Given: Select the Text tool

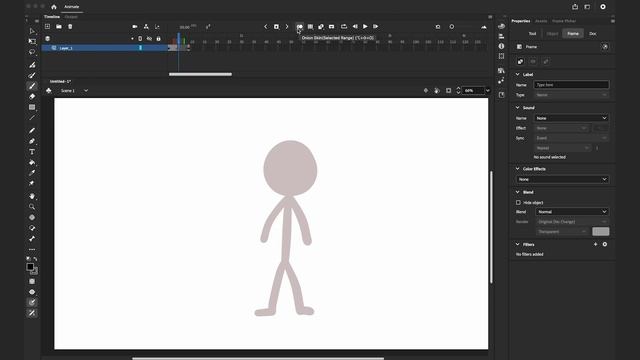Looking at the screenshot, I should (32, 152).
